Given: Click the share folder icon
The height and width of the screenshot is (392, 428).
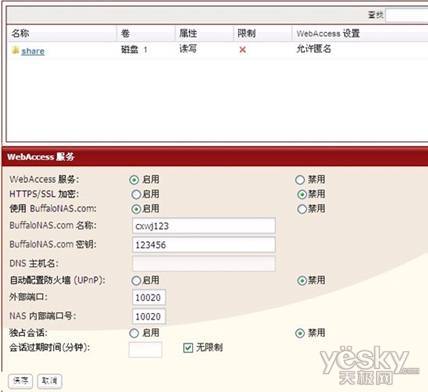Looking at the screenshot, I should tap(15, 50).
